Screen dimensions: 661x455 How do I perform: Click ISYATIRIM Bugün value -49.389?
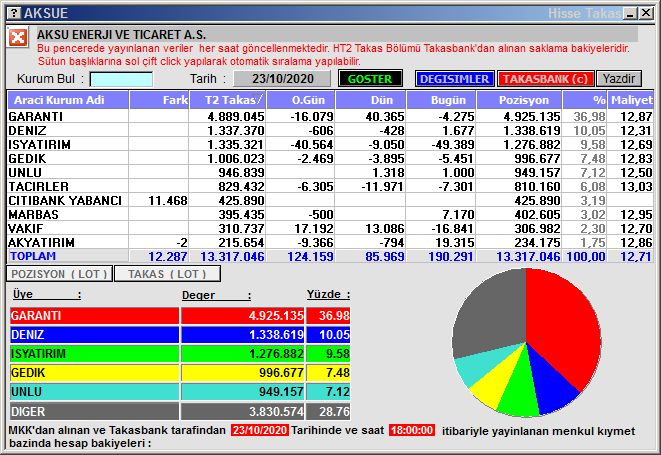click(x=453, y=145)
